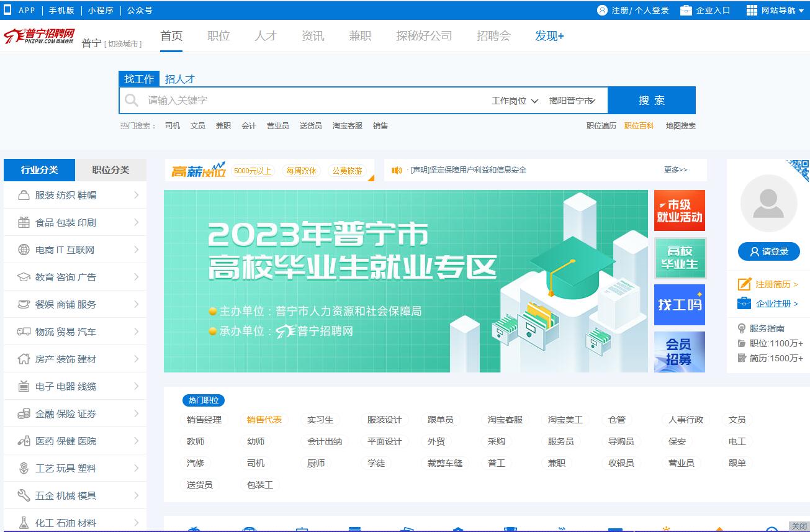Open the 招聘会 navigation menu item
This screenshot has height=532, width=810.
tap(493, 36)
